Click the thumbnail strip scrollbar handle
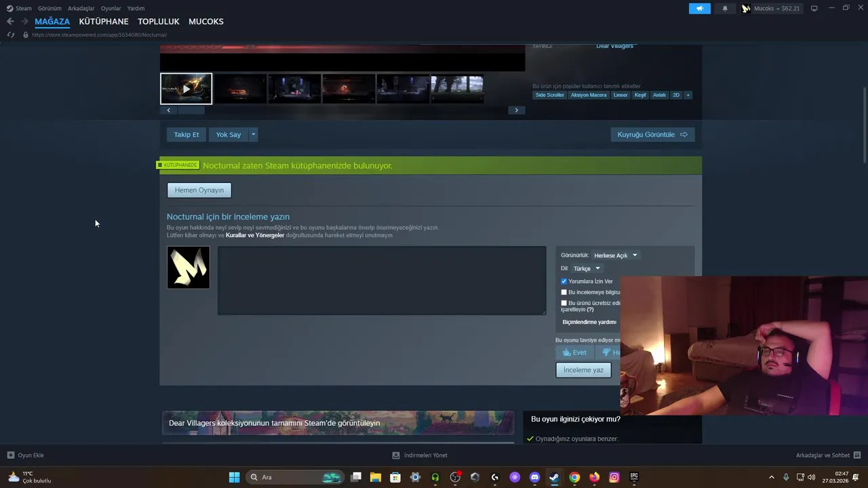 191,110
